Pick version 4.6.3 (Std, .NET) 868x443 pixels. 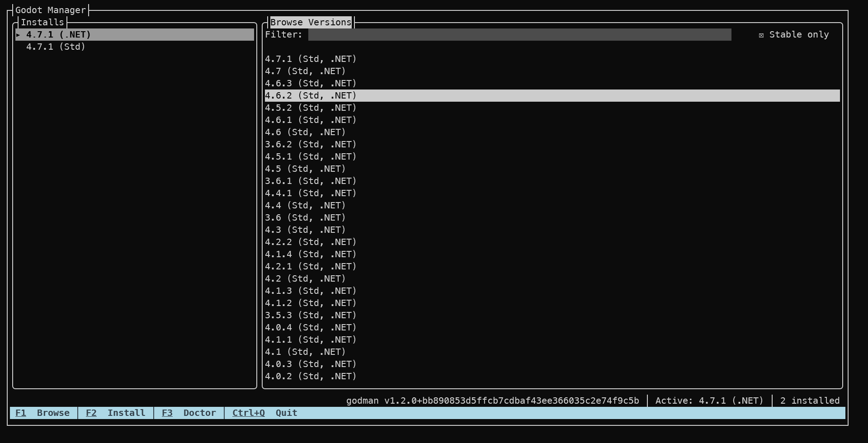click(552, 84)
